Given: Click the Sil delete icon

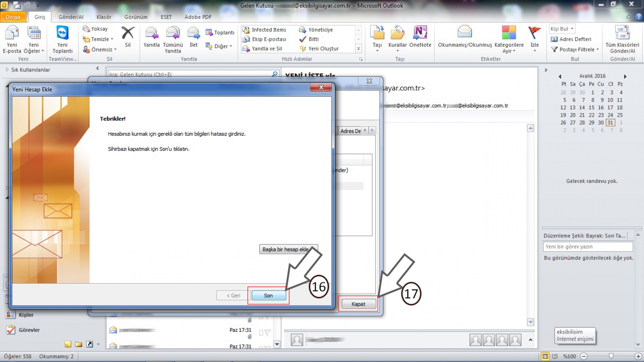Looking at the screenshot, I should point(128,33).
